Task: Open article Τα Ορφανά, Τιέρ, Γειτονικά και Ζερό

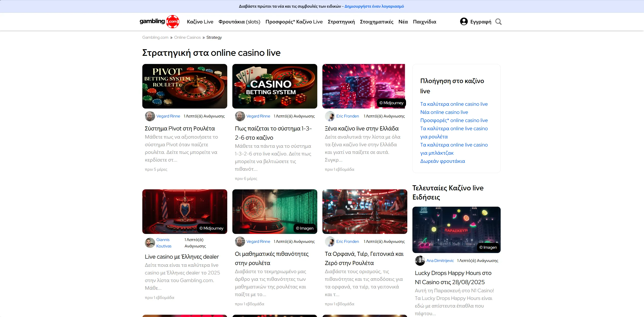Action: tap(364, 258)
